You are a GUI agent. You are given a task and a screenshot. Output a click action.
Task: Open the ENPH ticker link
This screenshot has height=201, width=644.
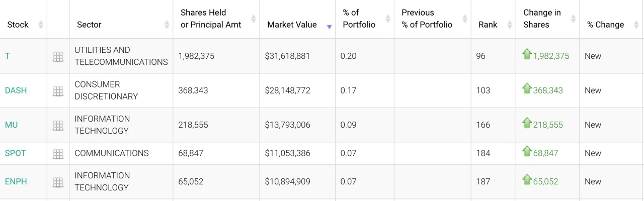click(x=16, y=181)
